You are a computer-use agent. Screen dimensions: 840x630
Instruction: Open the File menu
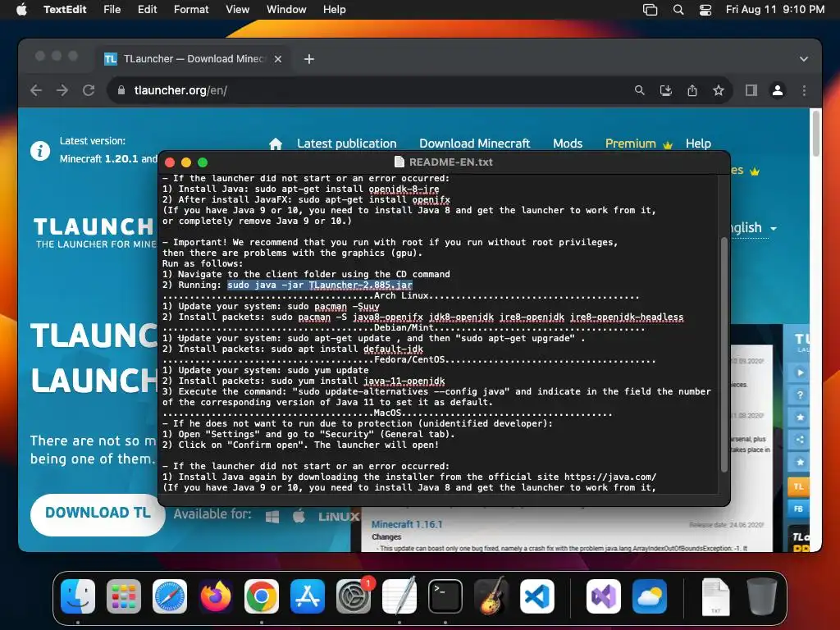tap(112, 10)
